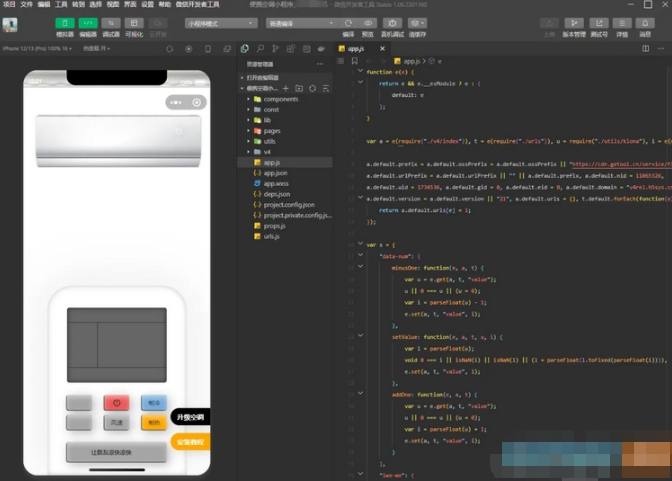Click the refresh icon in the explorer header
This screenshot has height=481, width=672.
pos(311,88)
